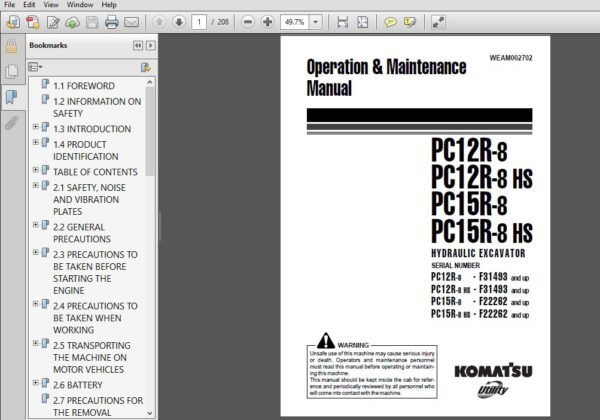Open the View menu

(x=51, y=5)
